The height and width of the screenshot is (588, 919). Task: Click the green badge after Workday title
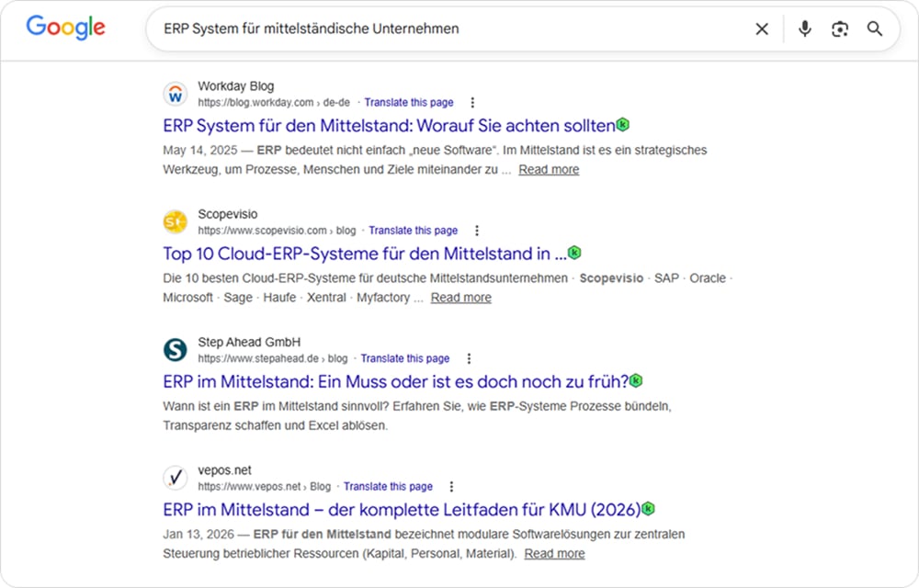622,125
